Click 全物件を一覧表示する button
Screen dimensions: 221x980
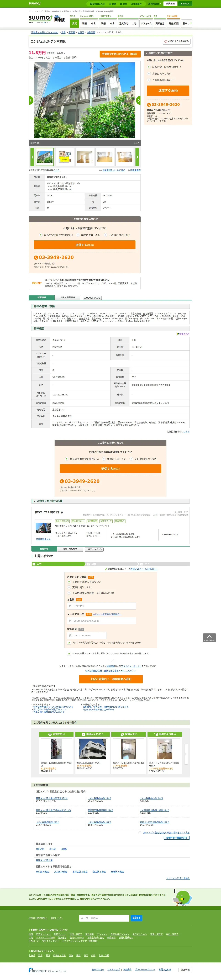[x=176, y=838]
